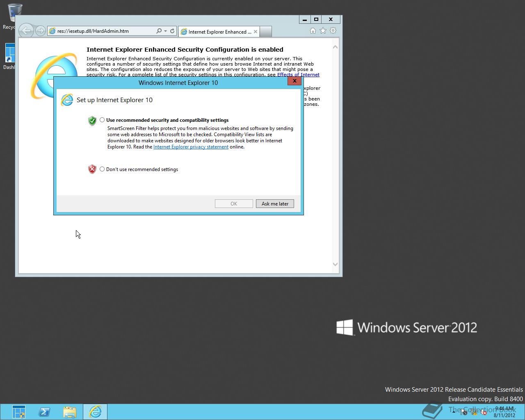Click the page scrollbar up arrow
The width and height of the screenshot is (525, 420).
(335, 47)
